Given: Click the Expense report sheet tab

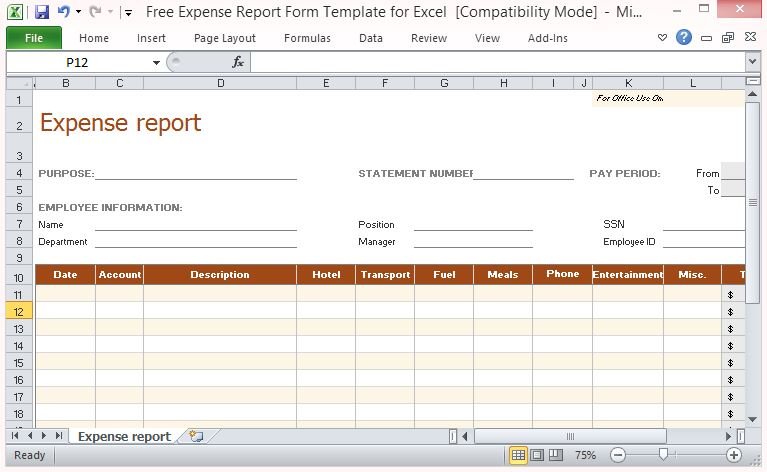Looking at the screenshot, I should coord(124,437).
